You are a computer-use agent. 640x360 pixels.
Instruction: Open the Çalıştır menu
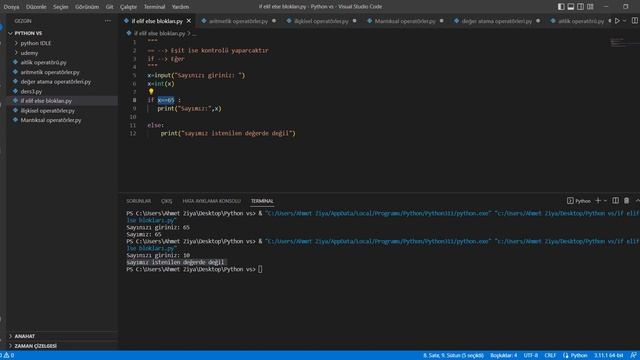coord(129,7)
